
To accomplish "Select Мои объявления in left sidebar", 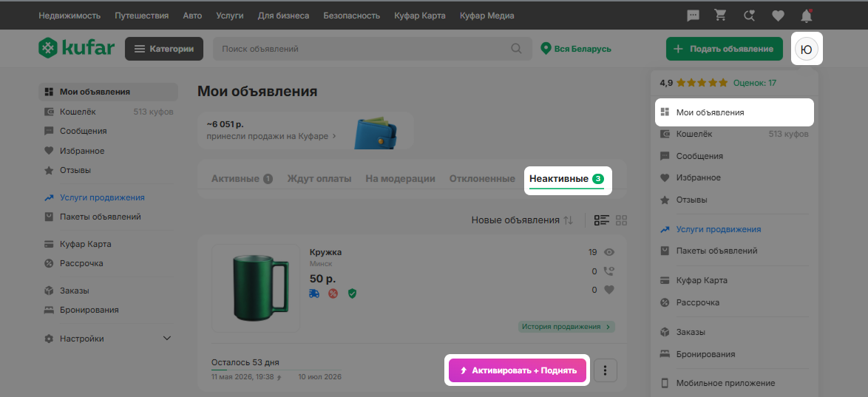I will [109, 92].
